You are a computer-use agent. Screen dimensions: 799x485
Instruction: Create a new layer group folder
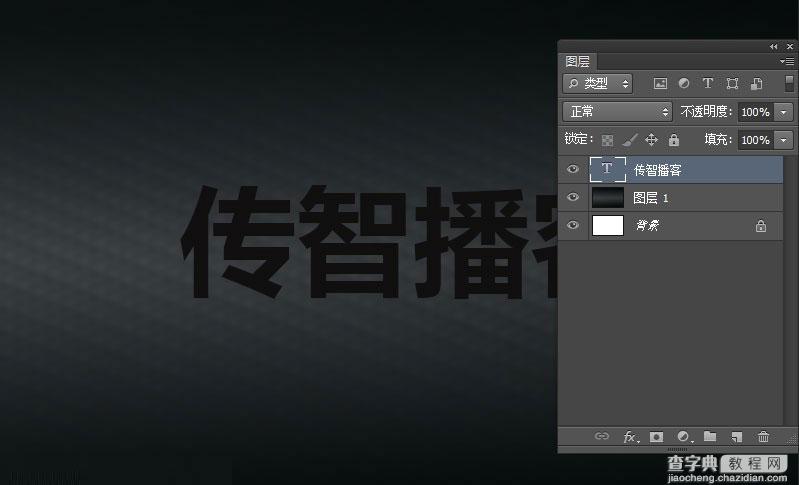point(710,436)
